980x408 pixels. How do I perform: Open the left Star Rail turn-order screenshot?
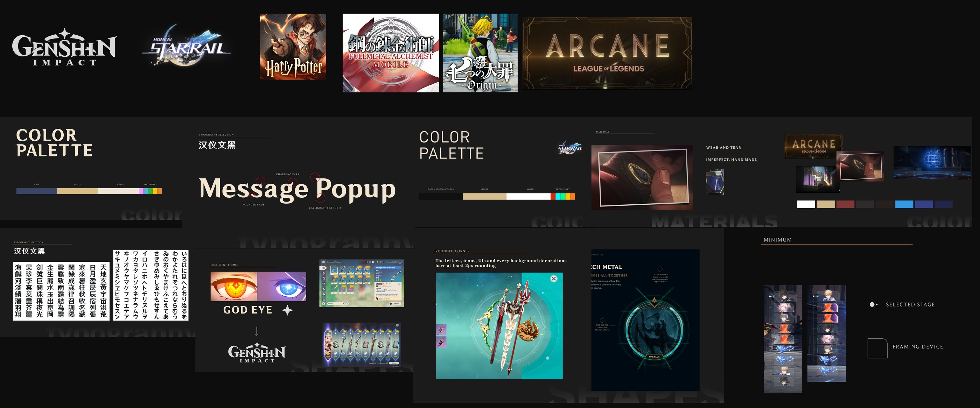(x=783, y=339)
